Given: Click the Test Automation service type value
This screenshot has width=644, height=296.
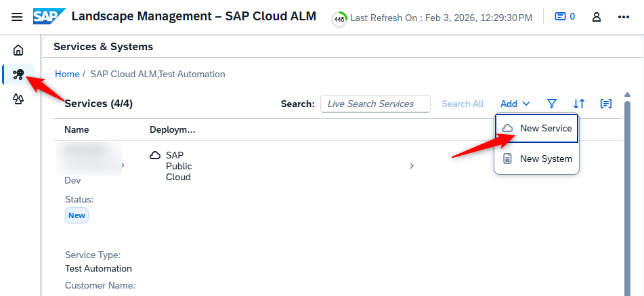Looking at the screenshot, I should (99, 268).
